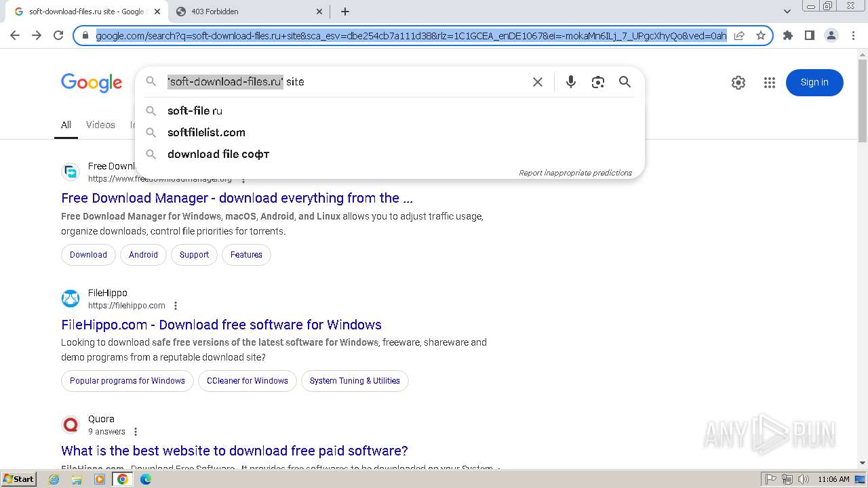868x488 pixels.
Task: Open Google quick settings gear
Action: click(x=738, y=83)
